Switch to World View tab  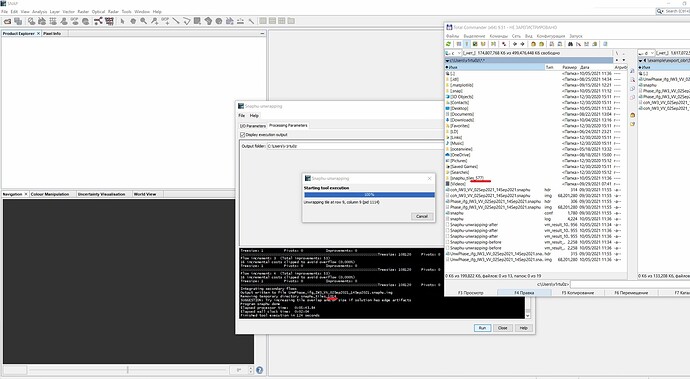(x=145, y=194)
